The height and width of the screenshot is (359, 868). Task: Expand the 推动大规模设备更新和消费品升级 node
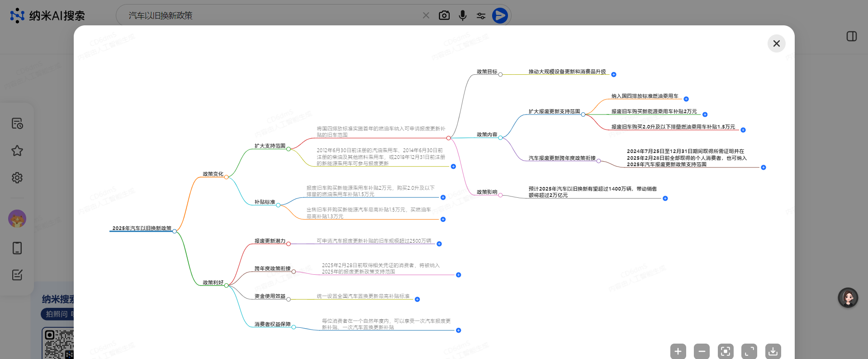point(614,75)
